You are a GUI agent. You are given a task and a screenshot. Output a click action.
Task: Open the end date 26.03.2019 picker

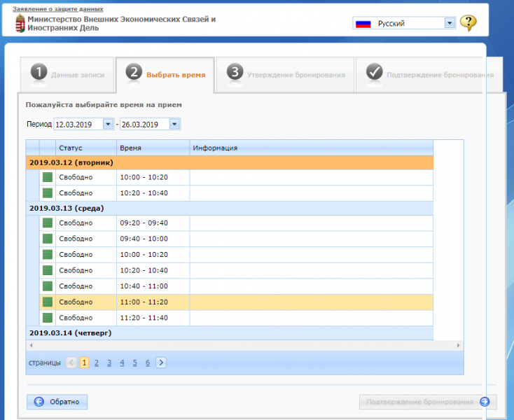tap(174, 124)
